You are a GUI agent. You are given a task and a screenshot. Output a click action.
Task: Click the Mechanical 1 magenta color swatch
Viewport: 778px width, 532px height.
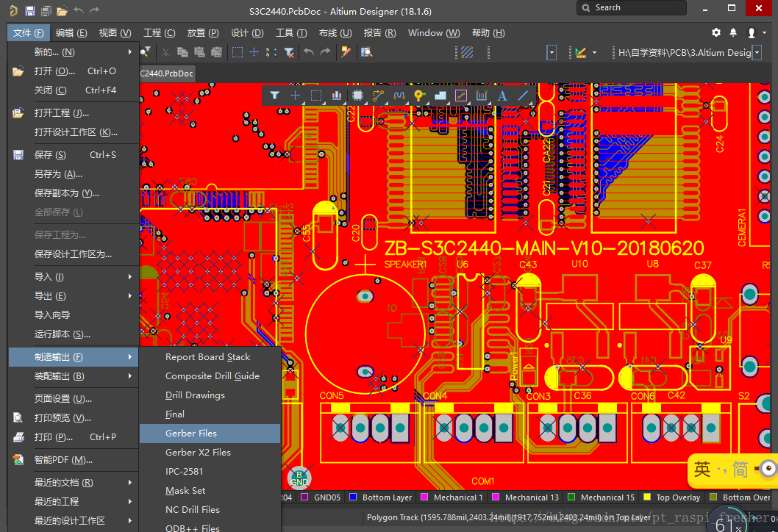[x=424, y=497]
